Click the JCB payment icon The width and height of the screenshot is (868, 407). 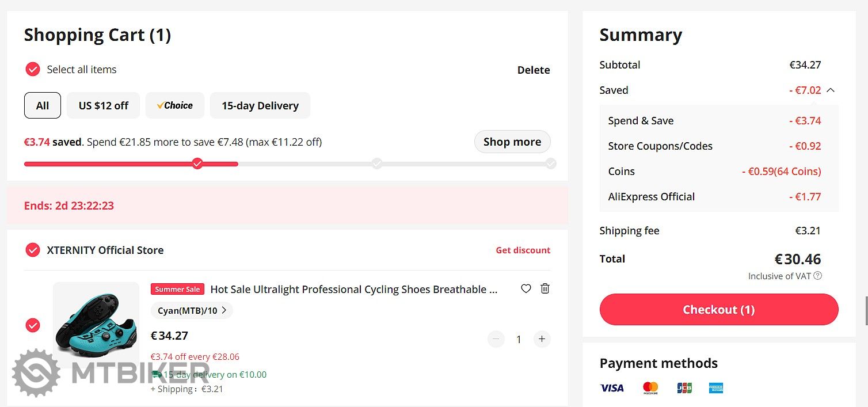pos(684,388)
